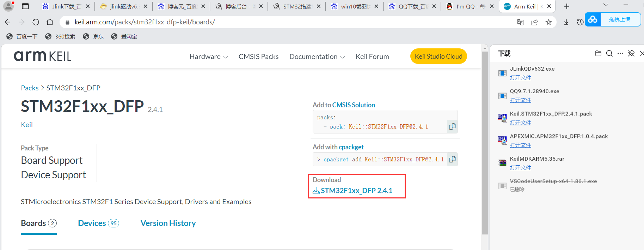The width and height of the screenshot is (644, 250).
Task: Open the tab list dropdown chevron
Action: (x=606, y=5)
